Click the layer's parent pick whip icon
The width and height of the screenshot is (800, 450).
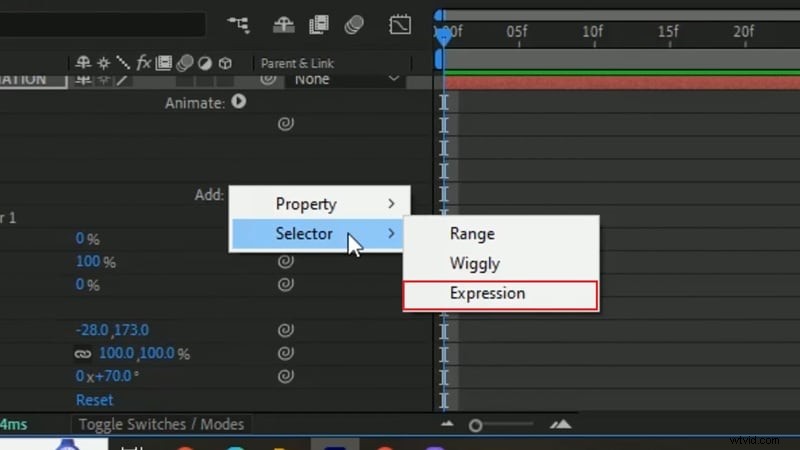click(x=268, y=79)
